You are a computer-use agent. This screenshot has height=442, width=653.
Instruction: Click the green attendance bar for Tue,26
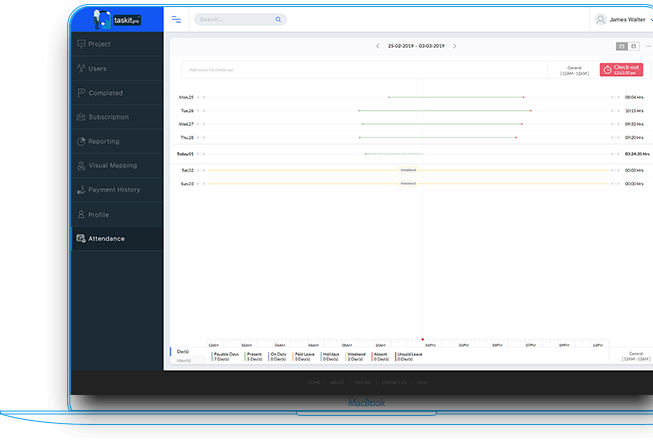tap(445, 111)
